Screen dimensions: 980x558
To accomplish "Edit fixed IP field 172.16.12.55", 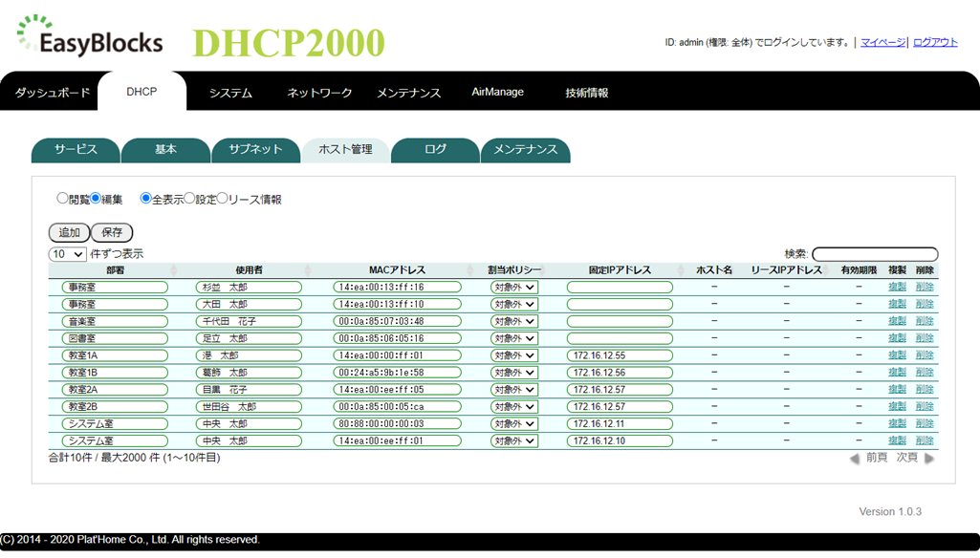I will [x=620, y=355].
